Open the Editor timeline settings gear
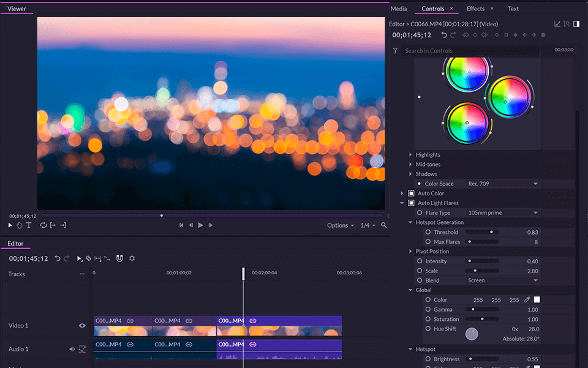The image size is (588, 368). [132, 258]
